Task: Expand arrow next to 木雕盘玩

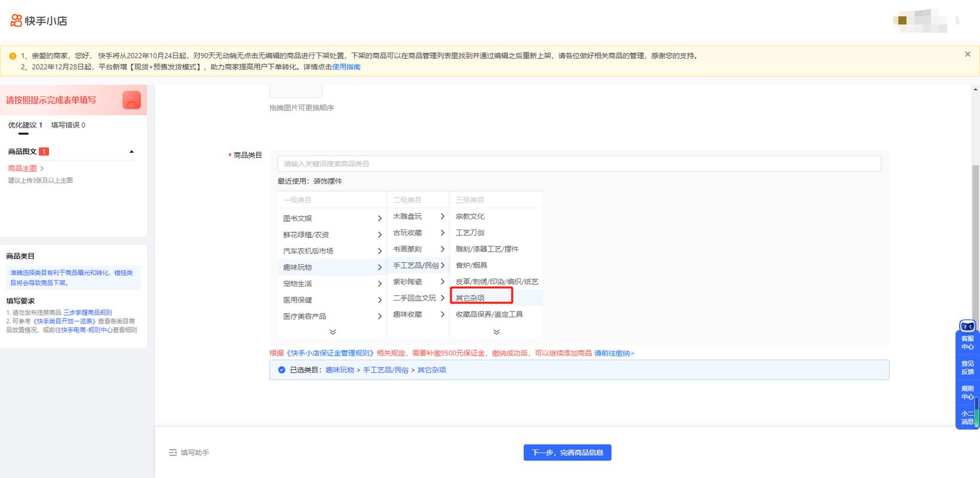Action: point(442,216)
